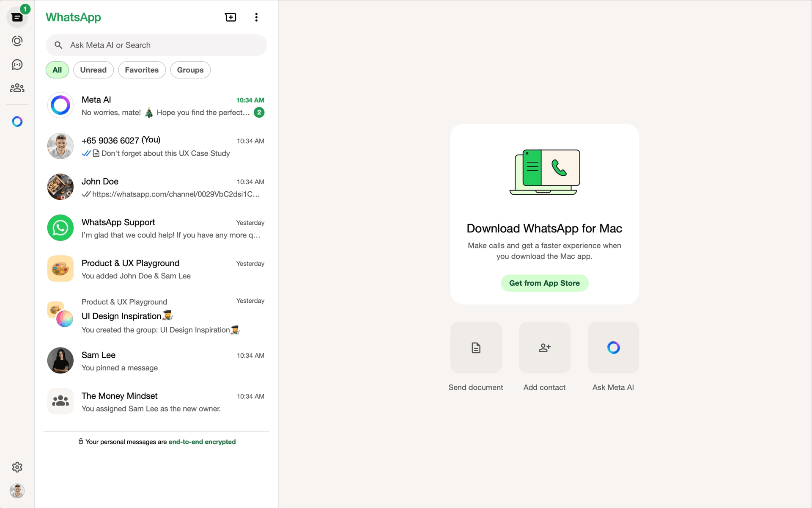The width and height of the screenshot is (812, 508).
Task: Click the WhatsApp title text
Action: pyautogui.click(x=73, y=17)
